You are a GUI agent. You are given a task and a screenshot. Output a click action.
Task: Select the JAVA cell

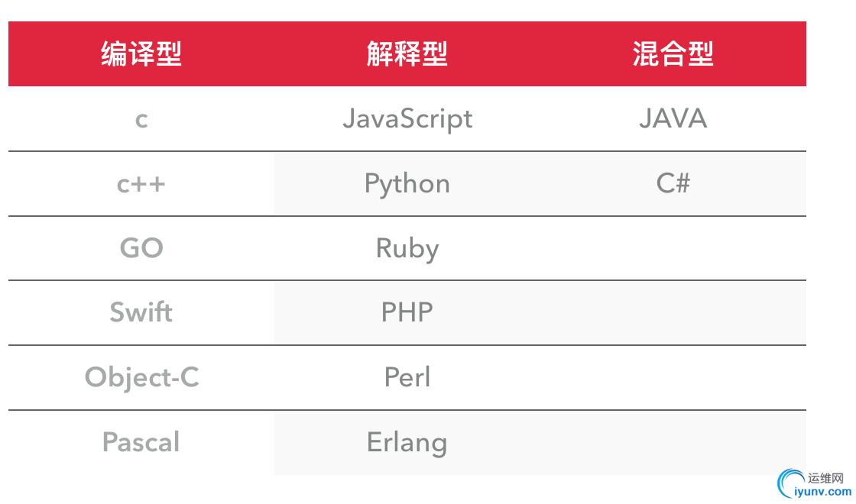tap(673, 119)
